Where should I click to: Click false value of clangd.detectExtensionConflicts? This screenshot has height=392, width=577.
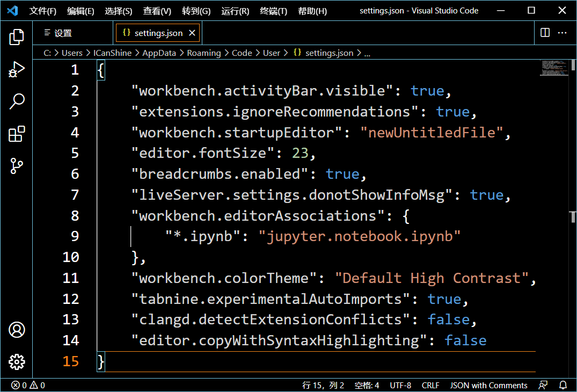click(x=449, y=320)
